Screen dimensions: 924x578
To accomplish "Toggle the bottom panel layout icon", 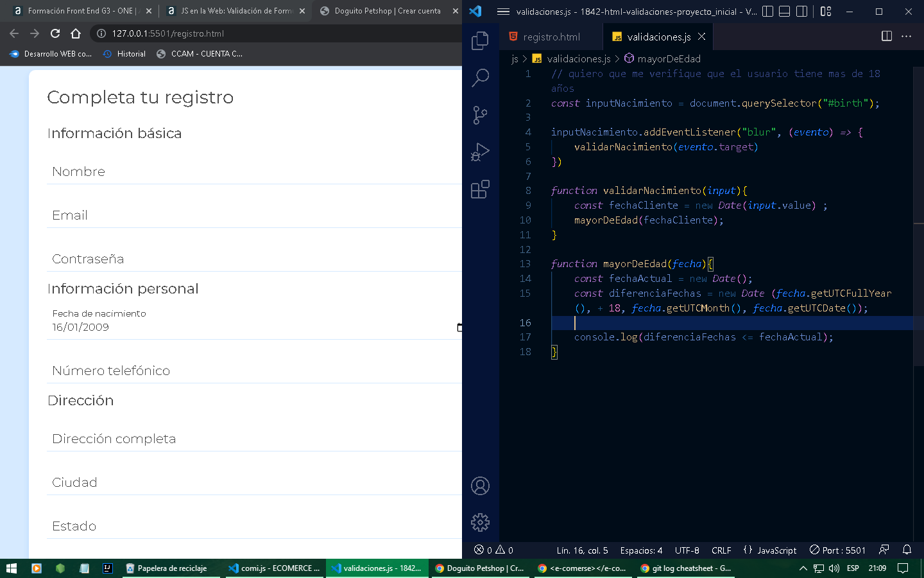I will [x=784, y=12].
